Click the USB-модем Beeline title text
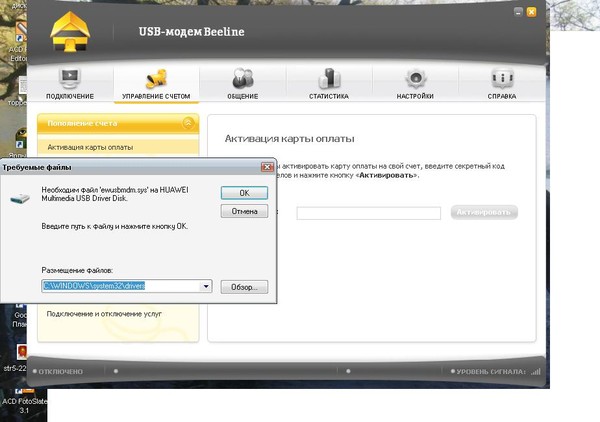 [x=191, y=31]
